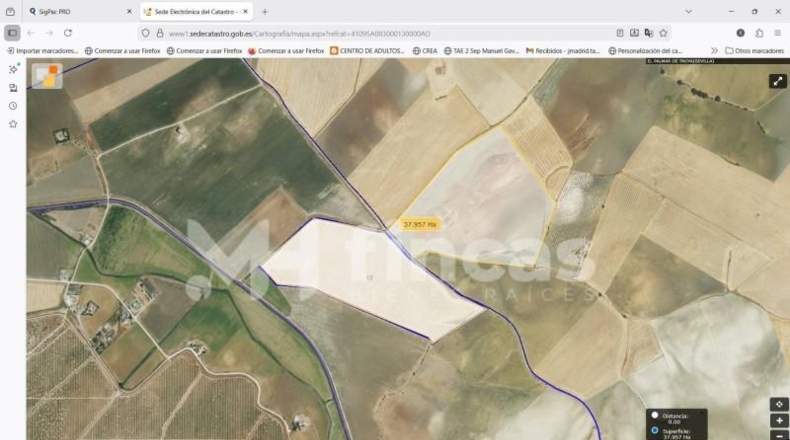The width and height of the screenshot is (790, 440).
Task: Go back to the previous page
Action: tap(31, 33)
